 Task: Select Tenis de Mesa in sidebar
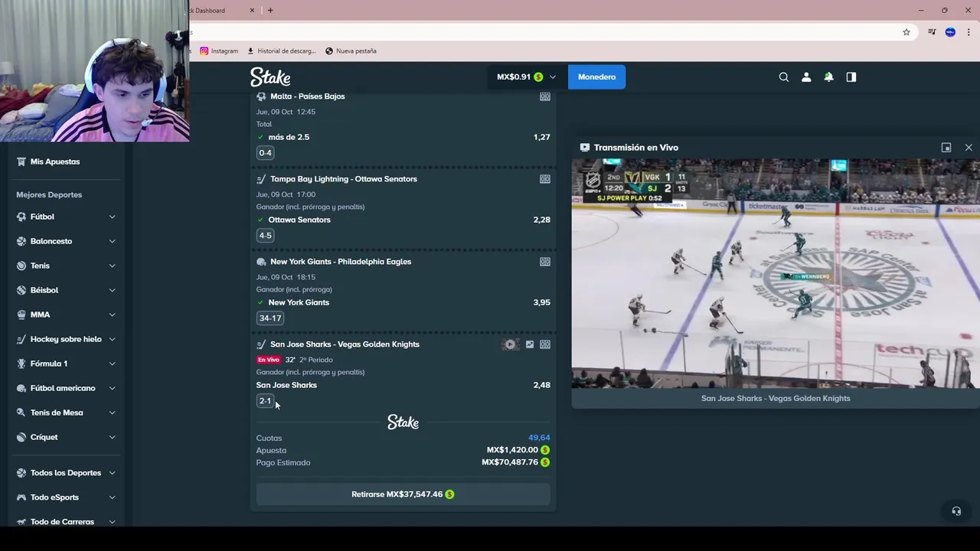tap(57, 412)
